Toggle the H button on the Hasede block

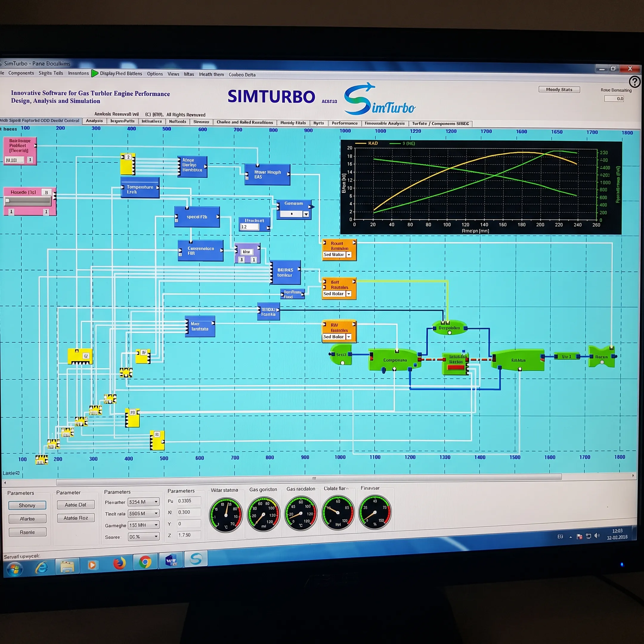point(46,192)
